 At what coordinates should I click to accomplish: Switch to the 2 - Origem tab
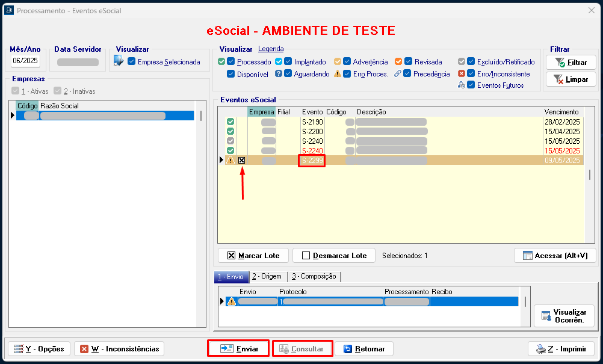(267, 277)
